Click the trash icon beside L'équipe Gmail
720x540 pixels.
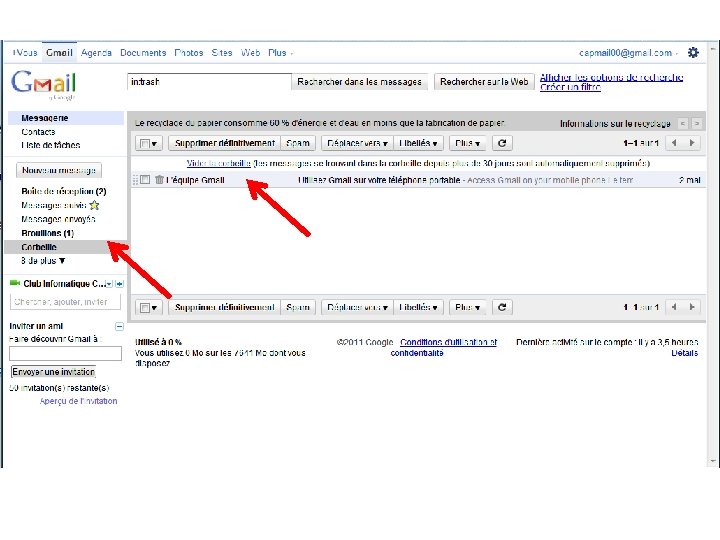[x=159, y=180]
